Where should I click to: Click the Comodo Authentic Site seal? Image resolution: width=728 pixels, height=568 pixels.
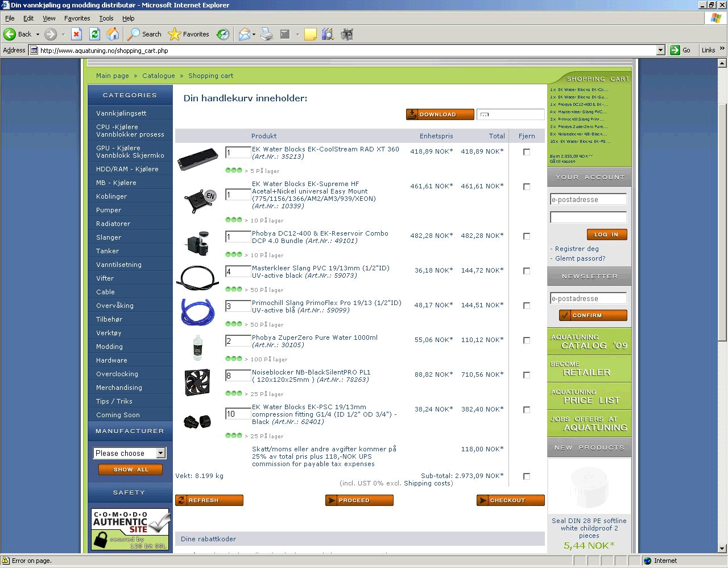[130, 529]
